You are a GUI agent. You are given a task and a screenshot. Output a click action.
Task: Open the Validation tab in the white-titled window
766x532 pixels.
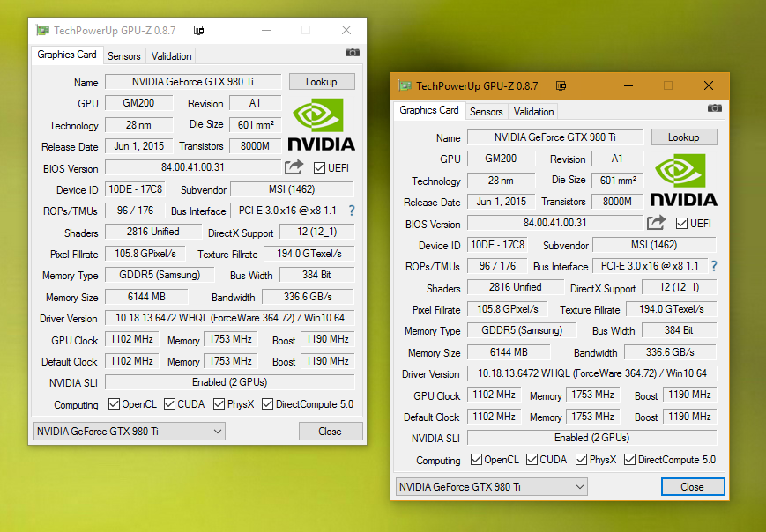click(x=171, y=56)
